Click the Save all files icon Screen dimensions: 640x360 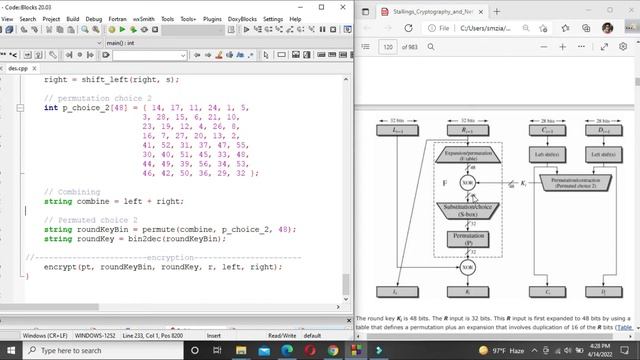point(9,29)
